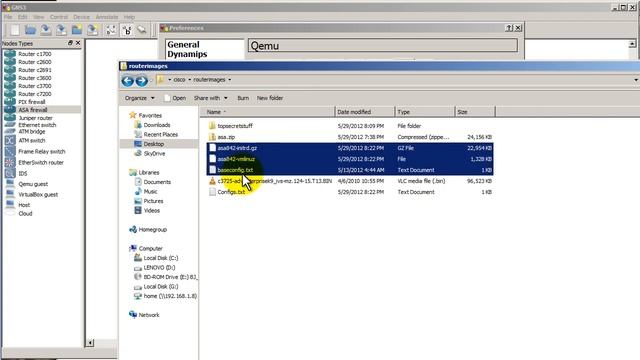Sort by Date modified column header
640x360 pixels.
[x=365, y=112]
